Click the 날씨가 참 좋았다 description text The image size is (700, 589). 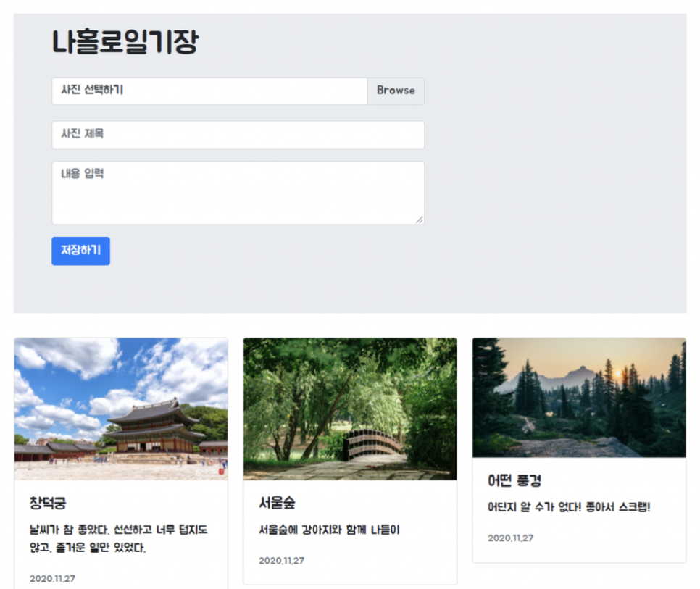118,538
